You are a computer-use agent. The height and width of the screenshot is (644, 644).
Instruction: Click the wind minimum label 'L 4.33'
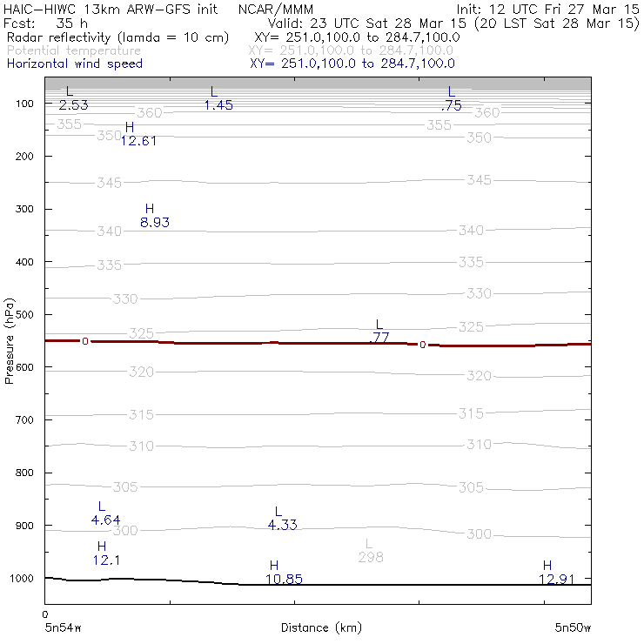click(282, 519)
